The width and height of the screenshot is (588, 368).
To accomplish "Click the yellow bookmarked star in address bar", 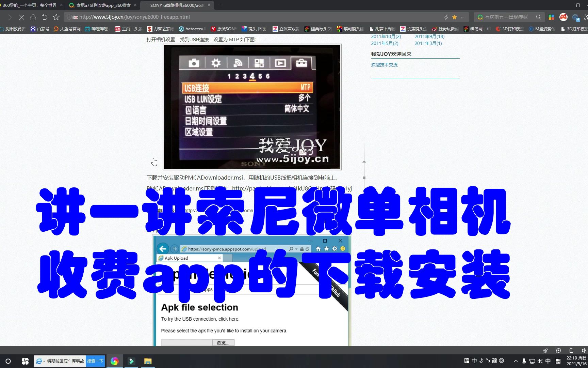I will tap(454, 17).
